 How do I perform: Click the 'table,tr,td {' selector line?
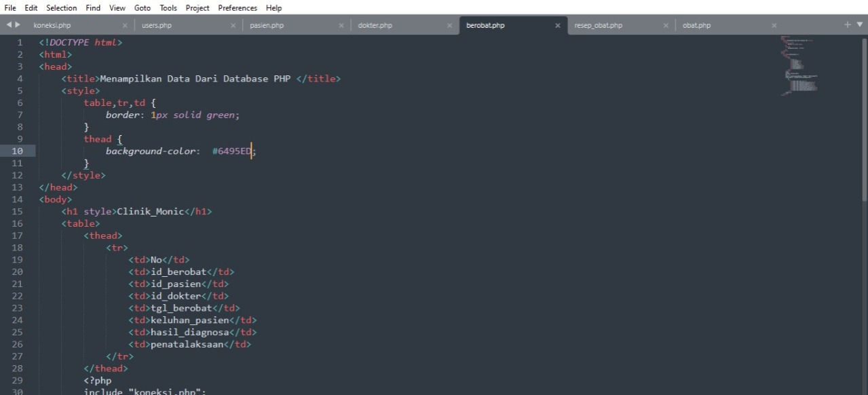pos(120,103)
